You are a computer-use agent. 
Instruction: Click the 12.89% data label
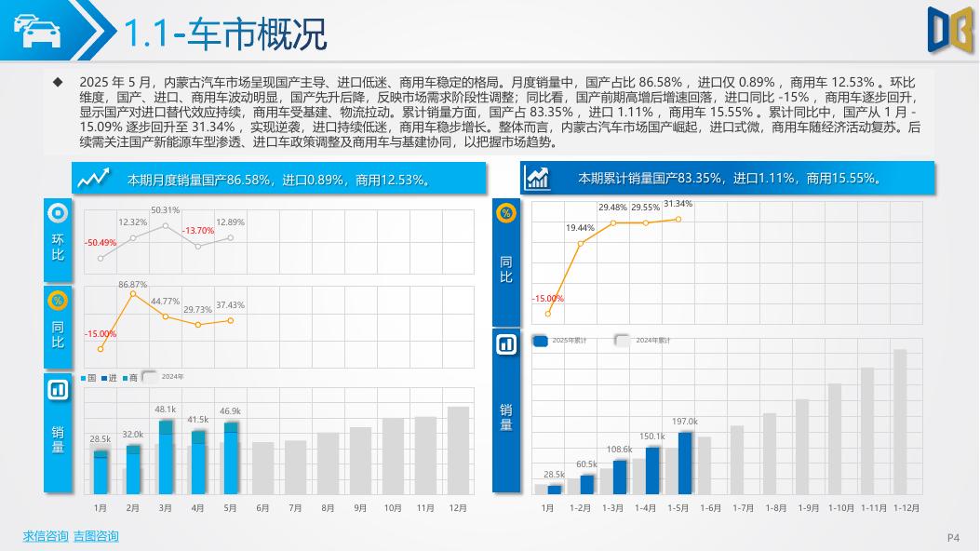coord(230,222)
